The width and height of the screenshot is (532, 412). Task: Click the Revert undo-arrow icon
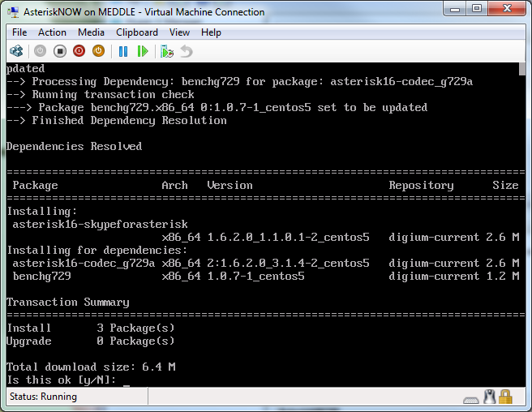(187, 52)
